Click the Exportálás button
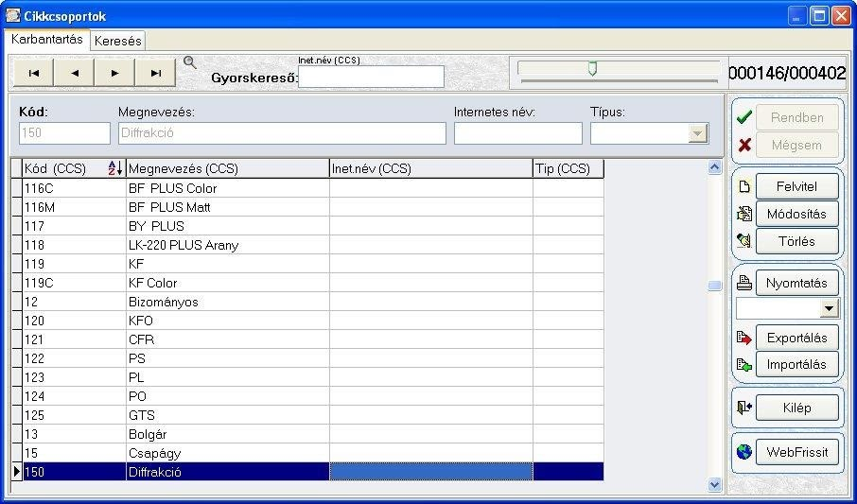The image size is (857, 504). pos(796,338)
